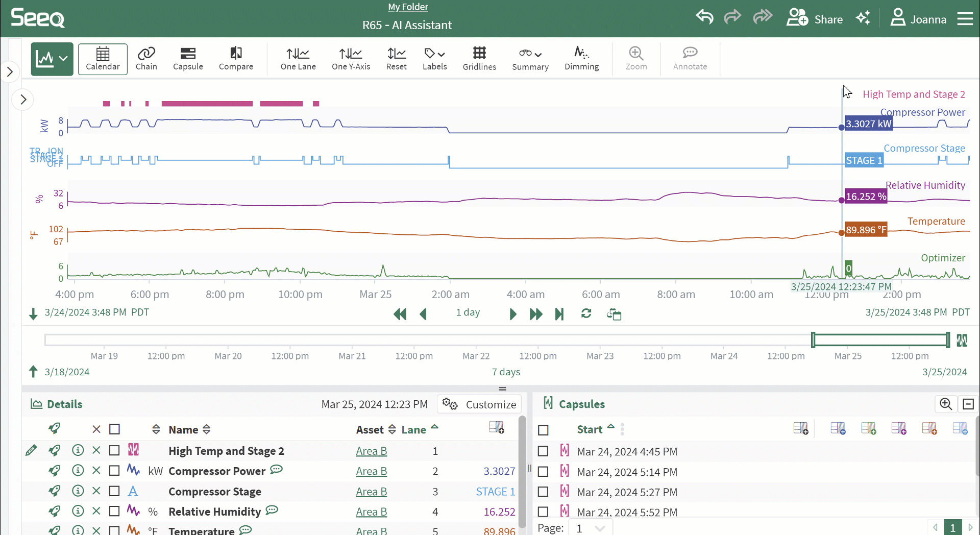980x535 pixels.
Task: Click the Customize button in Details
Action: (479, 404)
